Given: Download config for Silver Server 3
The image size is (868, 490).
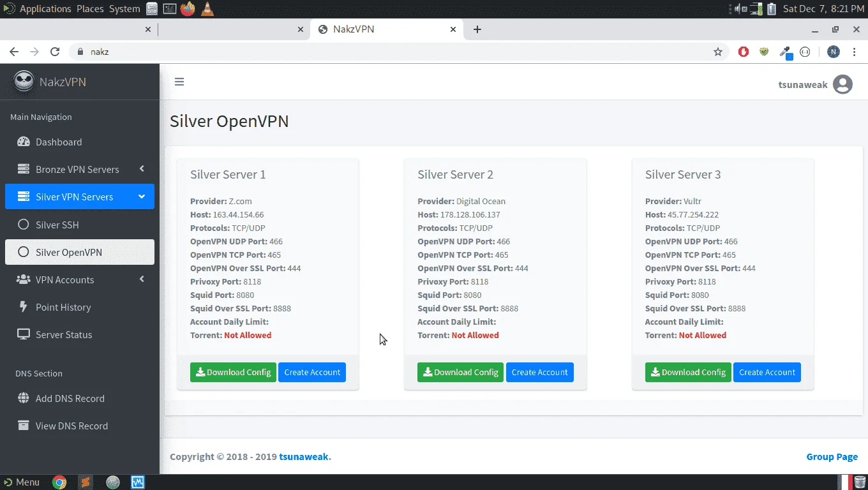Looking at the screenshot, I should pos(688,372).
